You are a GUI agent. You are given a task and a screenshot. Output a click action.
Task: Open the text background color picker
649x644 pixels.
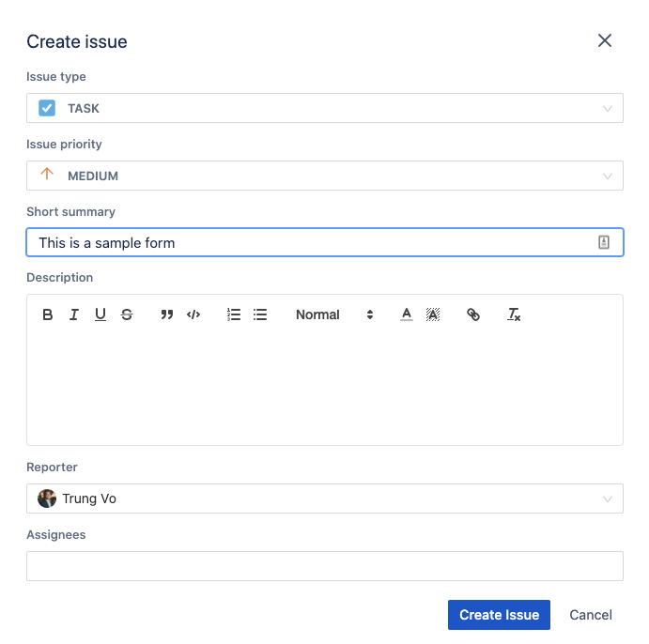click(433, 314)
